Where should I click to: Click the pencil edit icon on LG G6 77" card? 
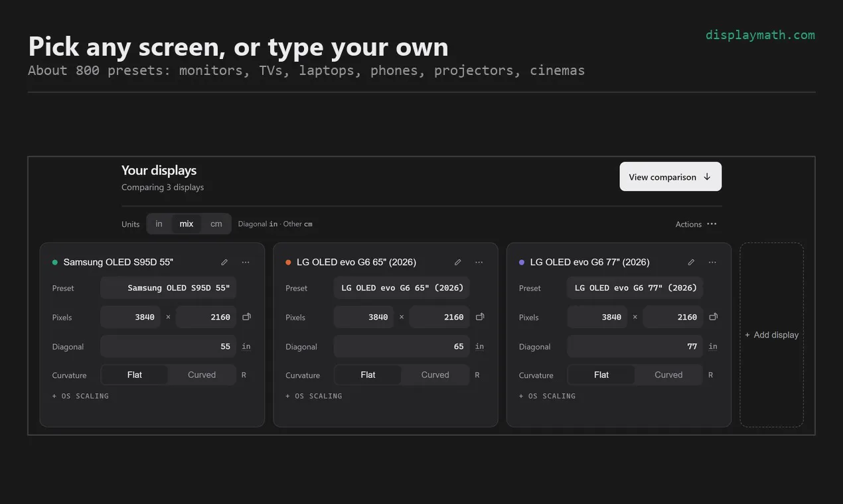click(x=691, y=262)
